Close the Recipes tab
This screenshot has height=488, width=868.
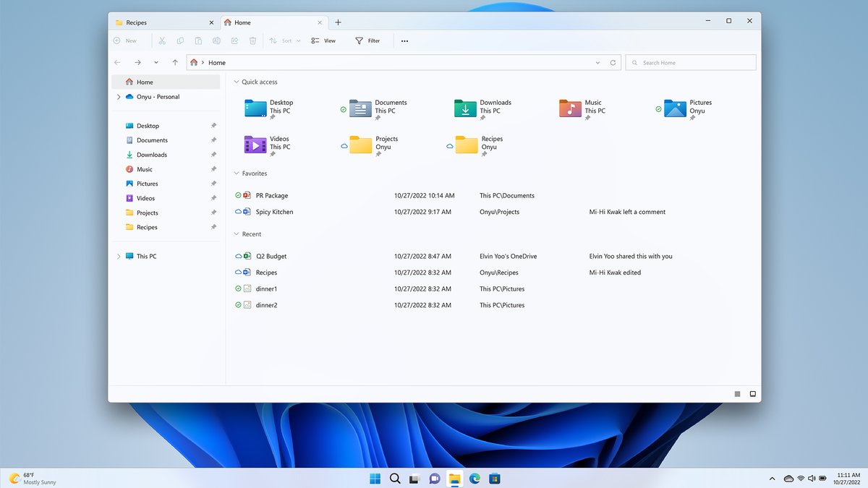coord(212,22)
